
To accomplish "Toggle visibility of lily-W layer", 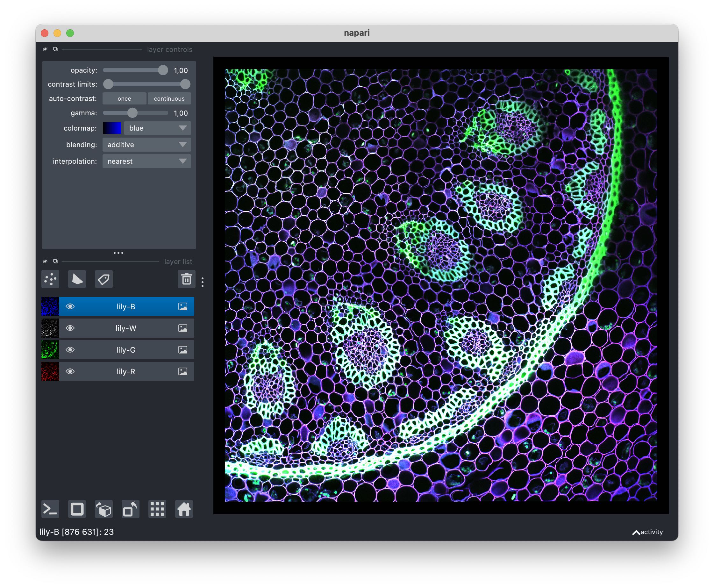I will pos(70,328).
